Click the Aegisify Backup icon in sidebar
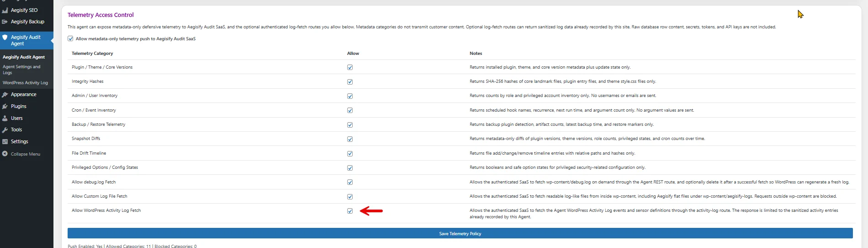This screenshot has height=248, width=868. [5, 22]
